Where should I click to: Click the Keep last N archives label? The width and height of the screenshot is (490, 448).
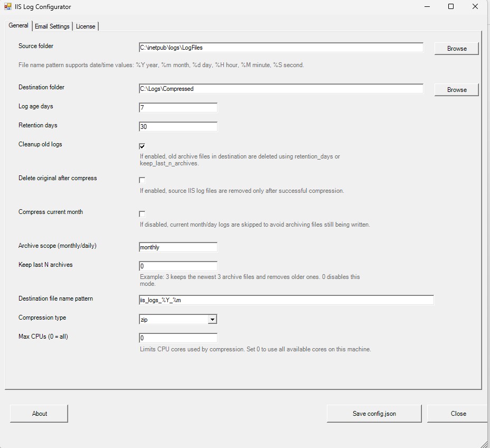click(x=45, y=265)
